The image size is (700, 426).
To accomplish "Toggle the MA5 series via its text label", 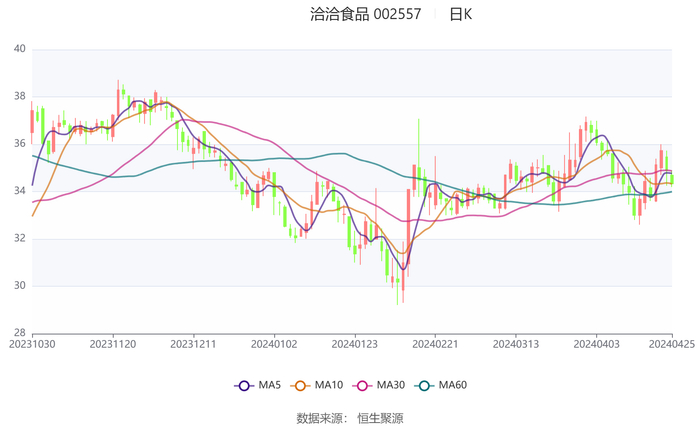I will [270, 386].
